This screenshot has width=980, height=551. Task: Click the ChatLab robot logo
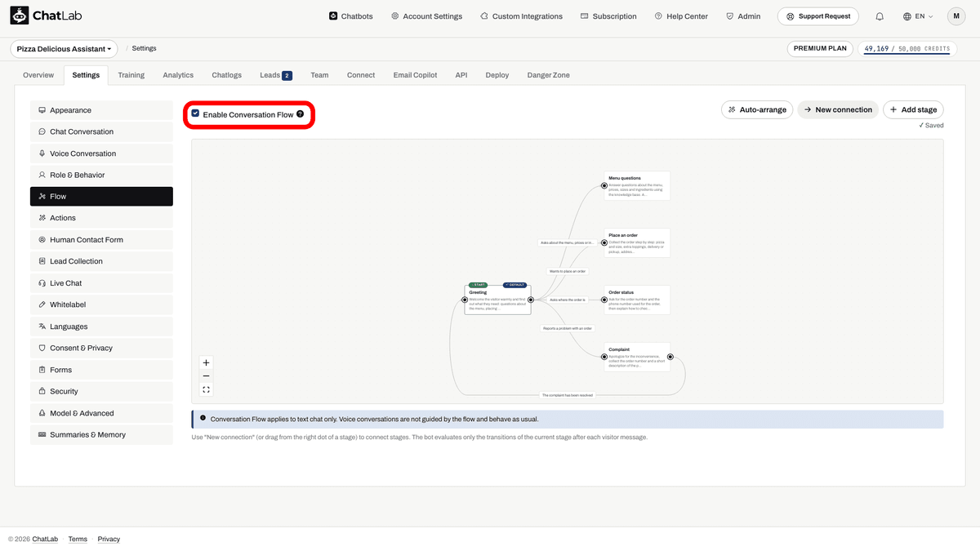tap(20, 16)
